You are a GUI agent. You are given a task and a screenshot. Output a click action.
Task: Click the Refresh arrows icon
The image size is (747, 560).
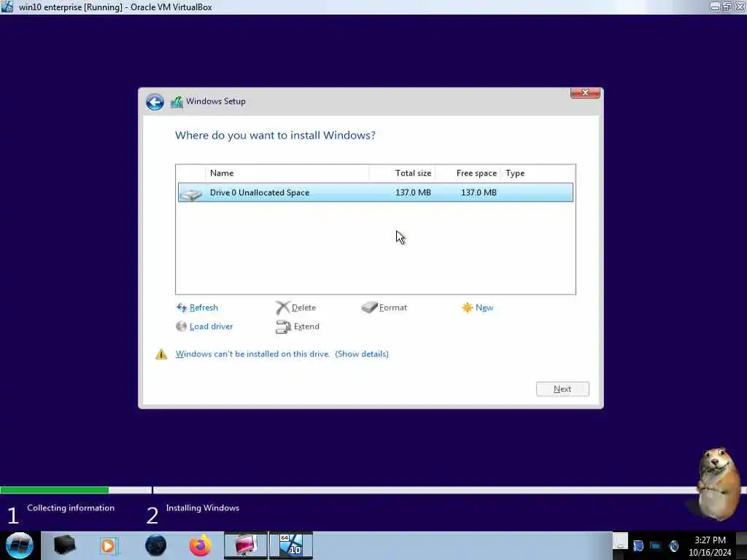coord(182,308)
